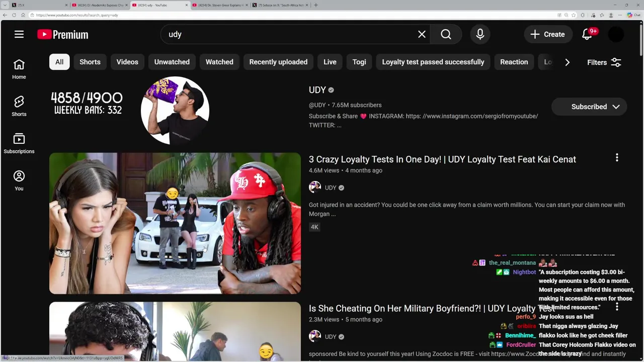Select the All filter chip
This screenshot has width=644, height=362.
coord(59,62)
